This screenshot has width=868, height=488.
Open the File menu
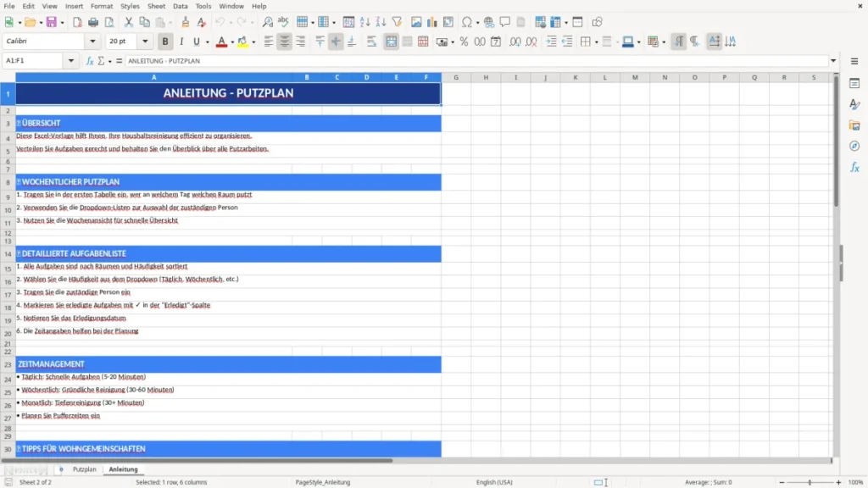[x=9, y=6]
